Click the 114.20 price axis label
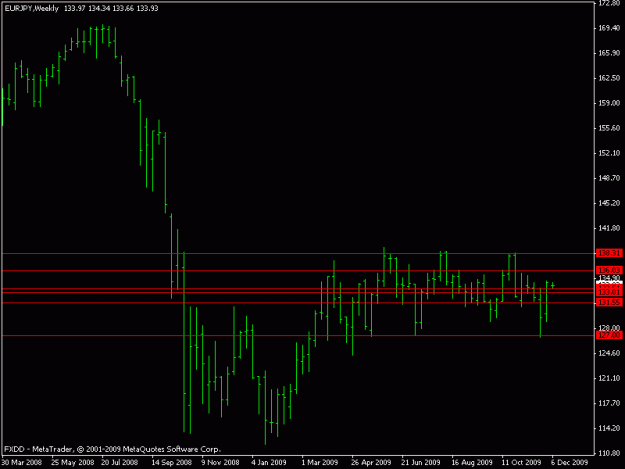 (609, 428)
